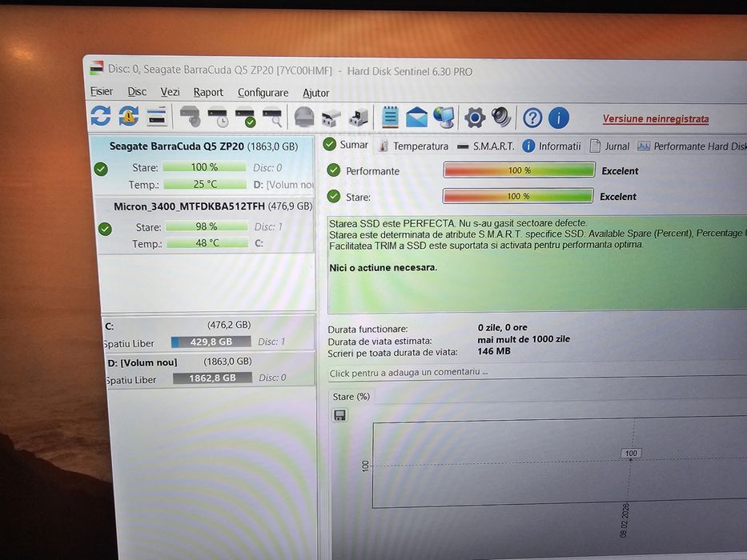Switch to the Informatii tab

click(x=552, y=146)
